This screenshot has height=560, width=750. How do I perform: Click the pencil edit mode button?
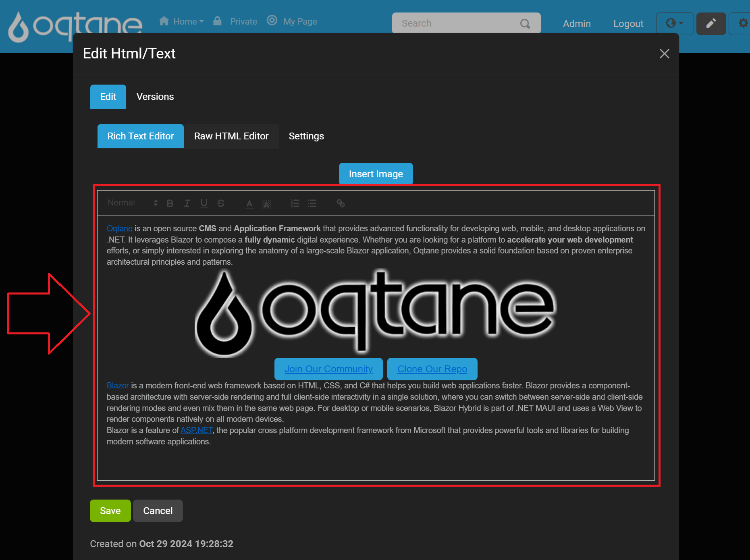pos(711,23)
